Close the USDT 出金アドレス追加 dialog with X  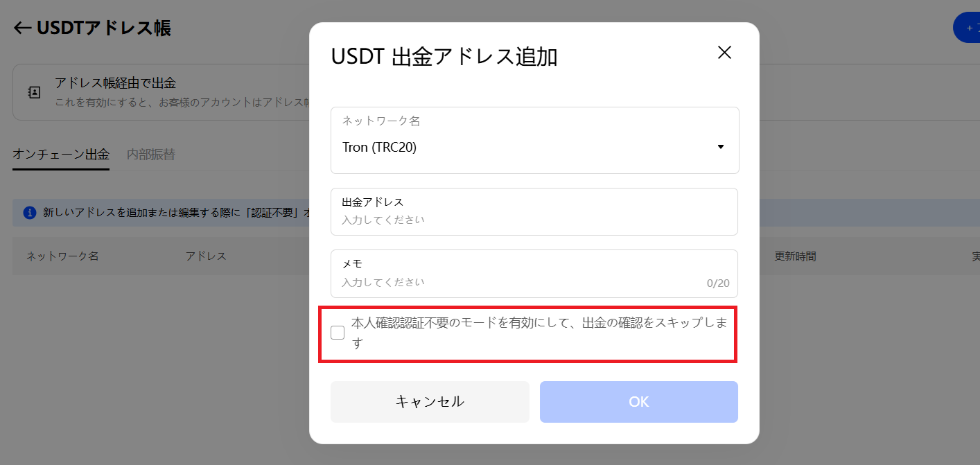coord(724,53)
